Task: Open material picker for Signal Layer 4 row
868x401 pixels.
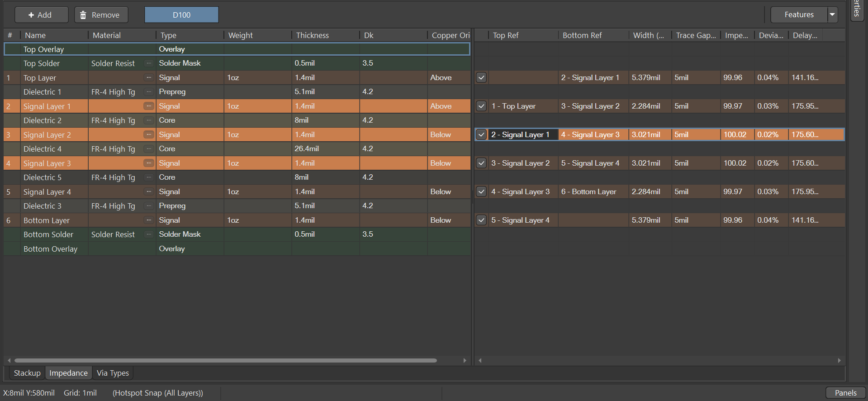Action: [x=149, y=191]
